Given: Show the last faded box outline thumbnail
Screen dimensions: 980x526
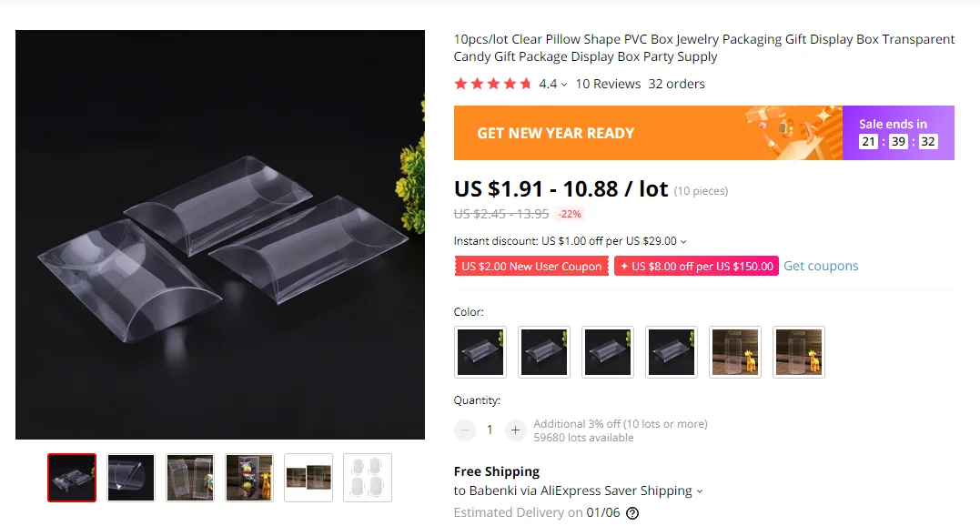Looking at the screenshot, I should 368,478.
